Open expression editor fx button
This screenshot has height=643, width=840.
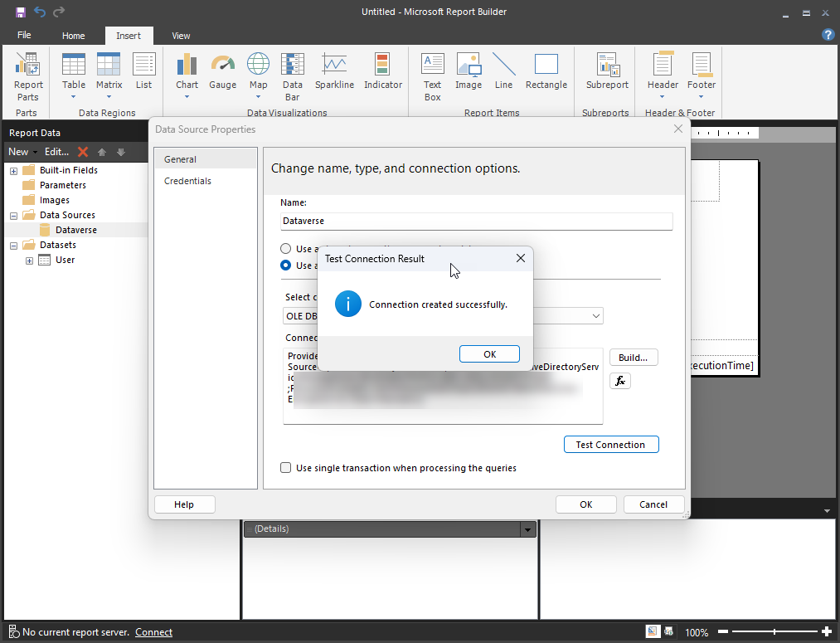pos(619,381)
